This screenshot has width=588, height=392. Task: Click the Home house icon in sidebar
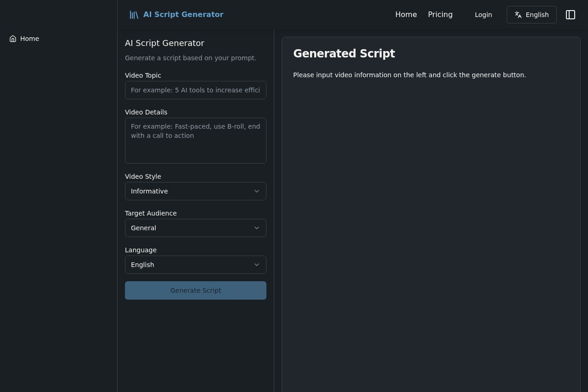pos(12,39)
